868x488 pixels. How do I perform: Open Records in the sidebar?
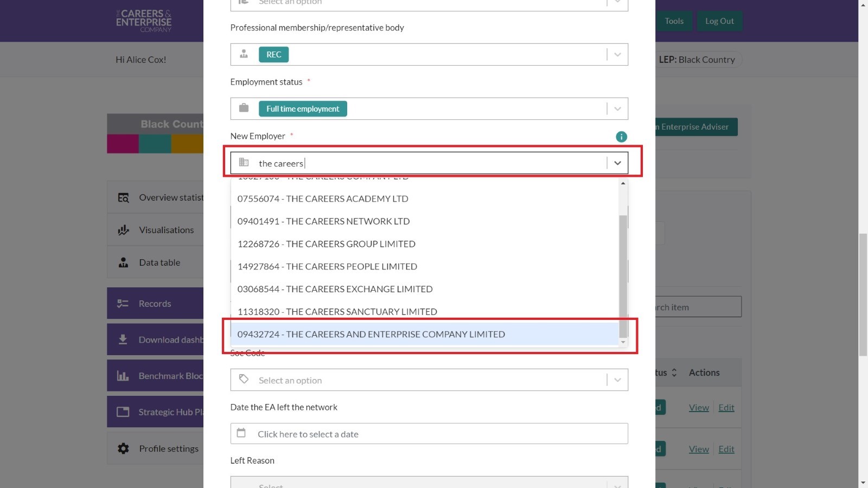155,304
